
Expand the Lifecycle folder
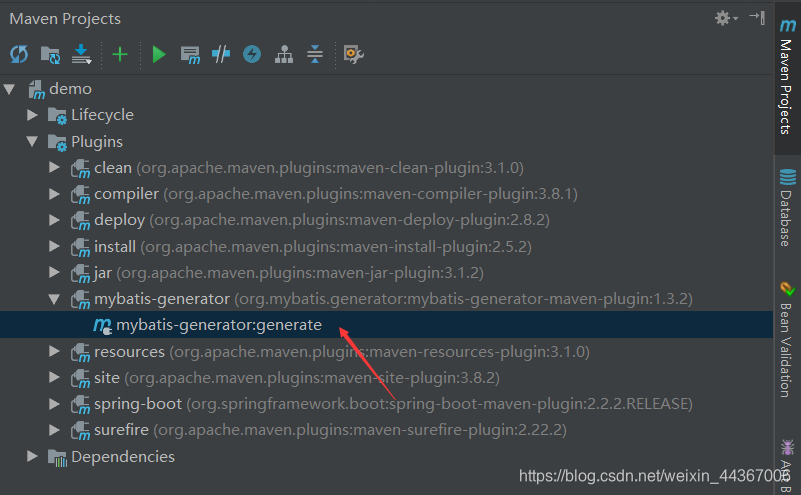32,115
